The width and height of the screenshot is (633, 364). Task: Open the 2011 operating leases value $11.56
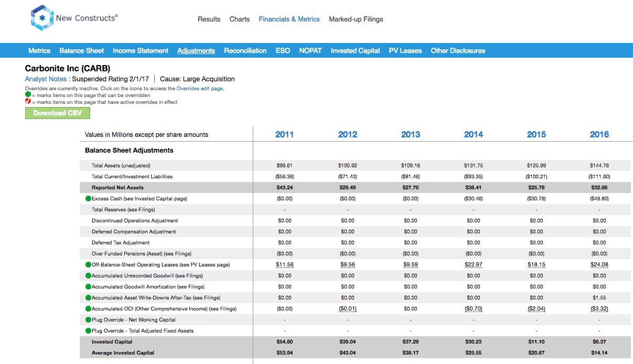coord(285,265)
